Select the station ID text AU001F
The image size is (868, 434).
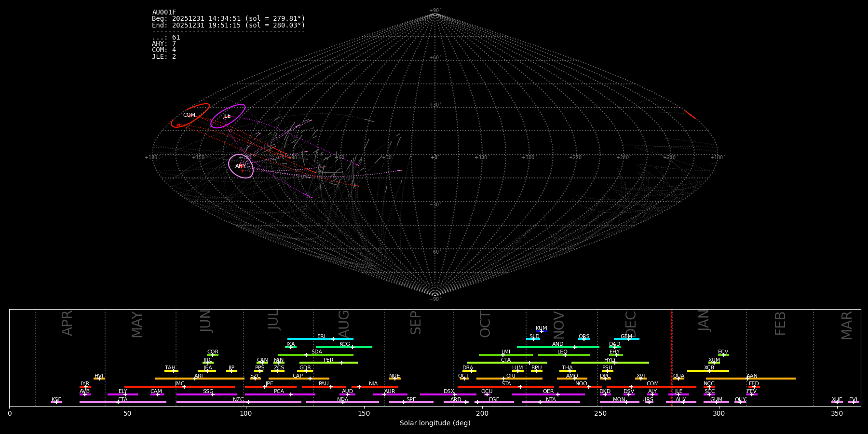point(164,13)
